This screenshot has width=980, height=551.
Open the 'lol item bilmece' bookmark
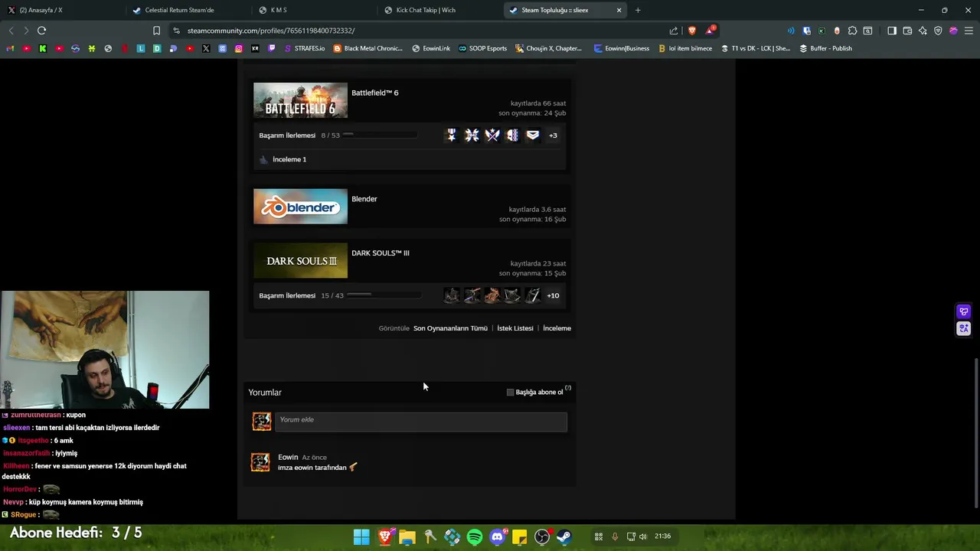click(684, 48)
